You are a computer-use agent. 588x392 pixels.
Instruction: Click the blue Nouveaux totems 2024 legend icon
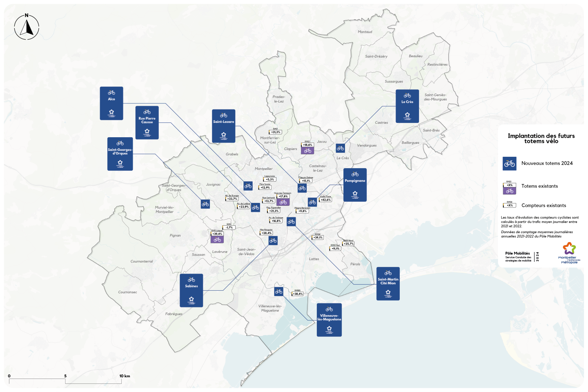point(510,164)
